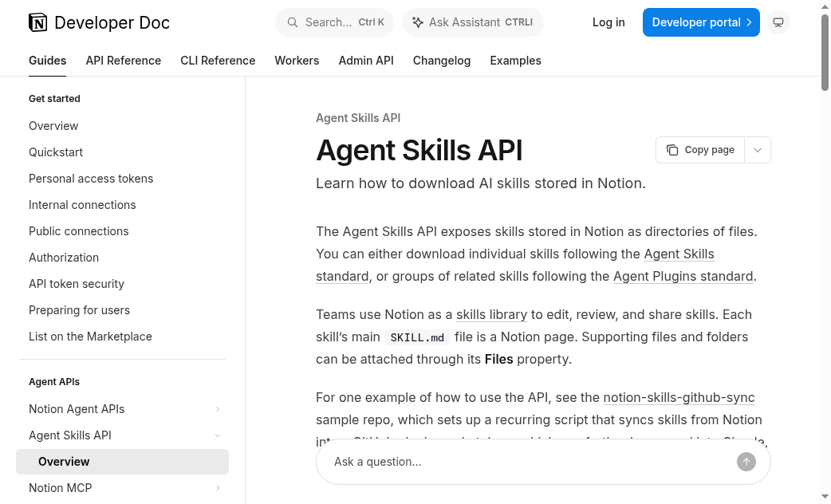The image size is (831, 504).
Task: Go to Personal access tokens
Action: pos(91,179)
